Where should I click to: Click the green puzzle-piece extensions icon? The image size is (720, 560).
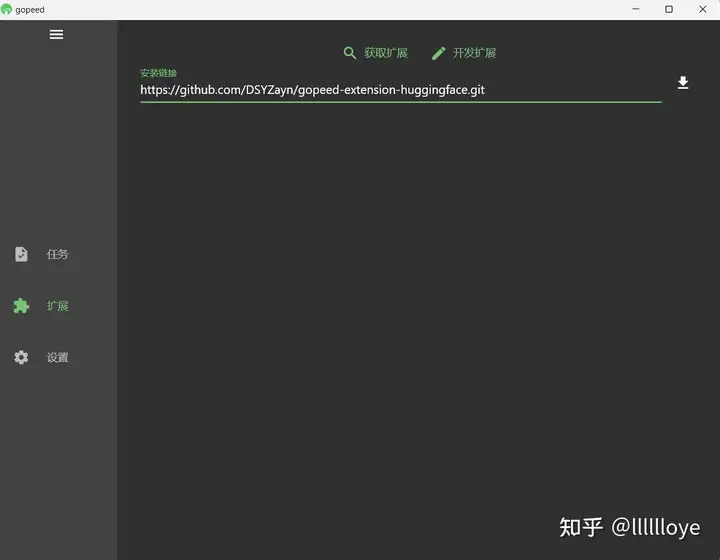click(x=21, y=306)
